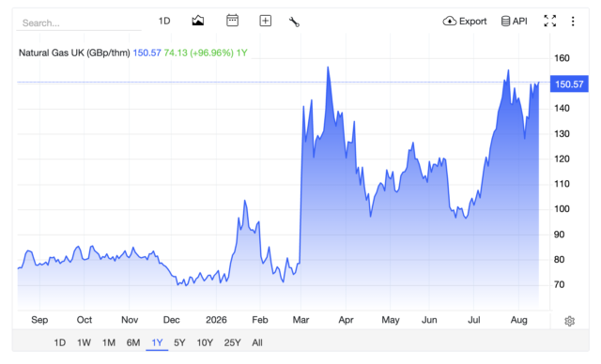Screen dimensions: 601x364
Task: Select the 1D range at bottom
Action: point(59,342)
